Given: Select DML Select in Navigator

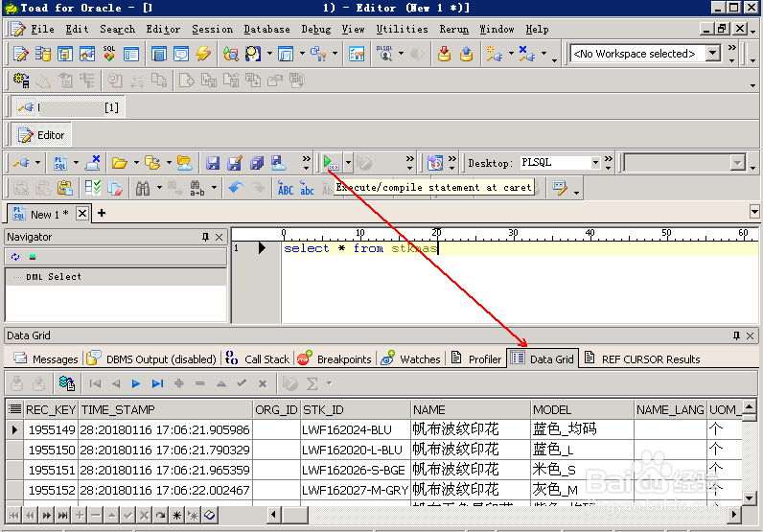Looking at the screenshot, I should [54, 276].
